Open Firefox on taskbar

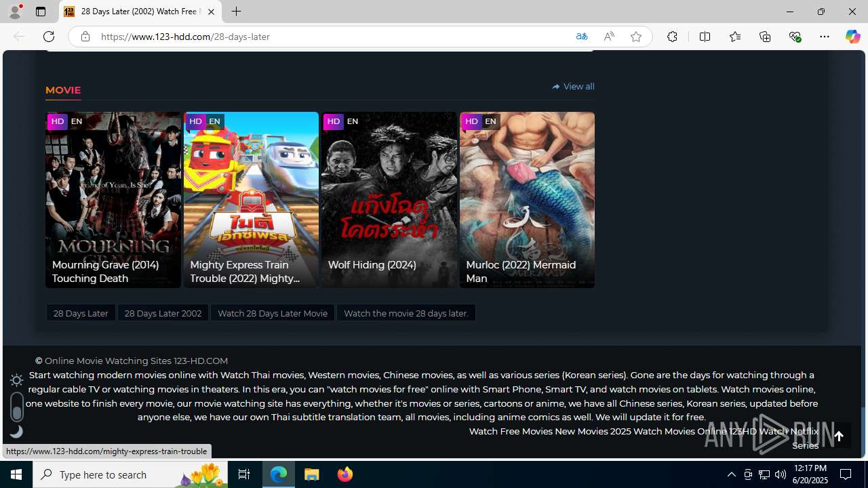345,474
